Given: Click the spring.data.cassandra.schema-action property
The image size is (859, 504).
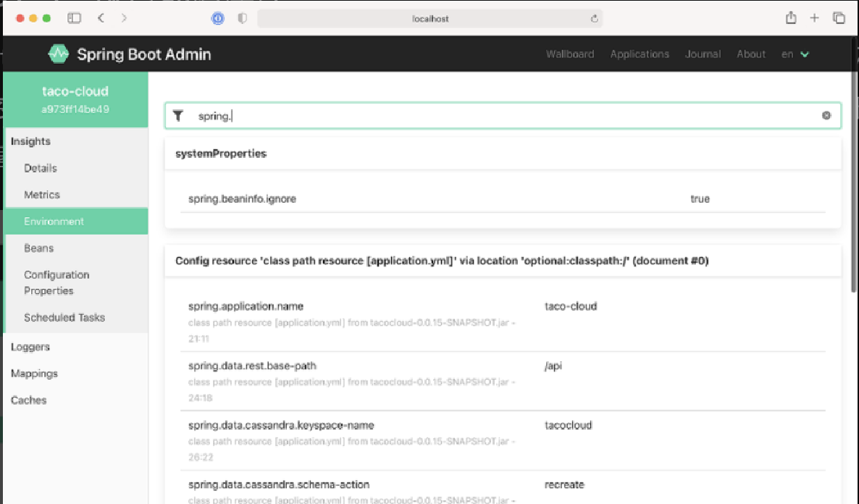Looking at the screenshot, I should pyautogui.click(x=279, y=485).
